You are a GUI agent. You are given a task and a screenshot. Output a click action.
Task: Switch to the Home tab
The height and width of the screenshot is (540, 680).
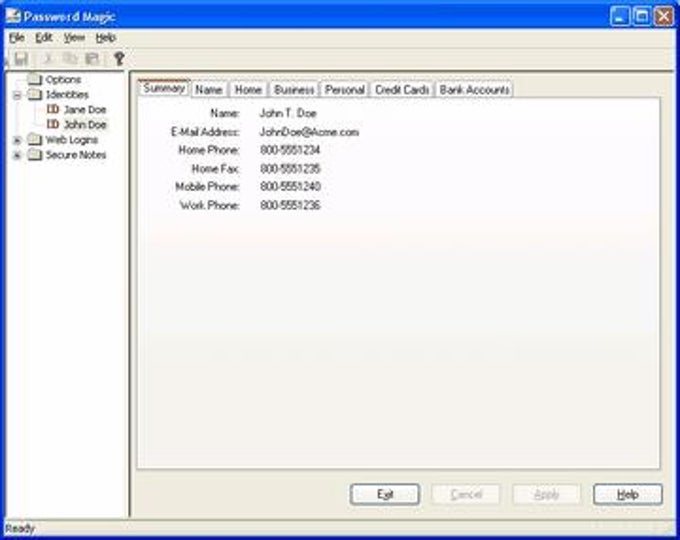tap(248, 90)
